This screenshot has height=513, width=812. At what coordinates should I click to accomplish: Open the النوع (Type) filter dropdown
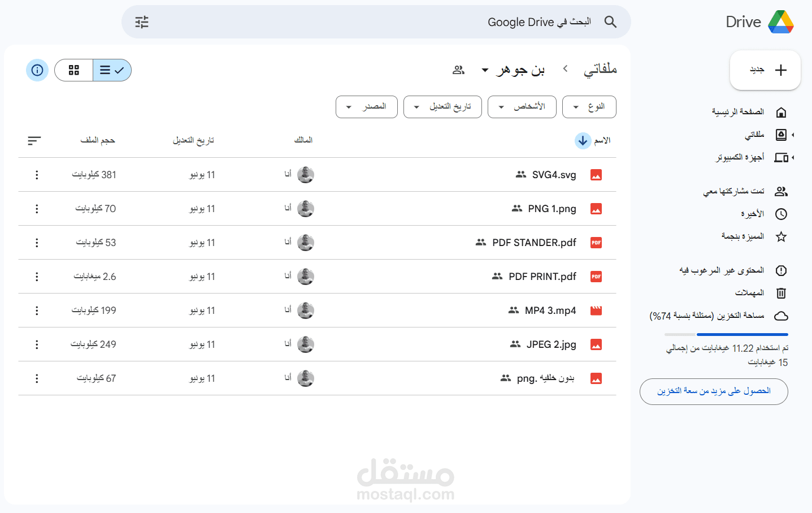[589, 107]
